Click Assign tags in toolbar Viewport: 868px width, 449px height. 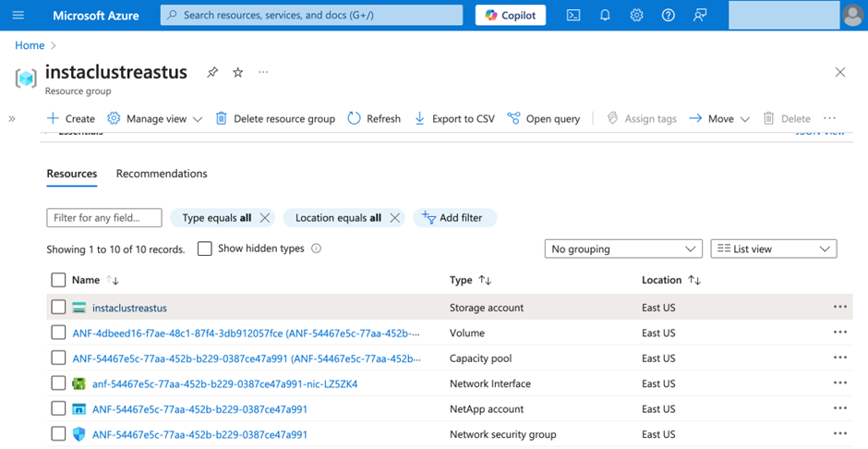pyautogui.click(x=642, y=118)
